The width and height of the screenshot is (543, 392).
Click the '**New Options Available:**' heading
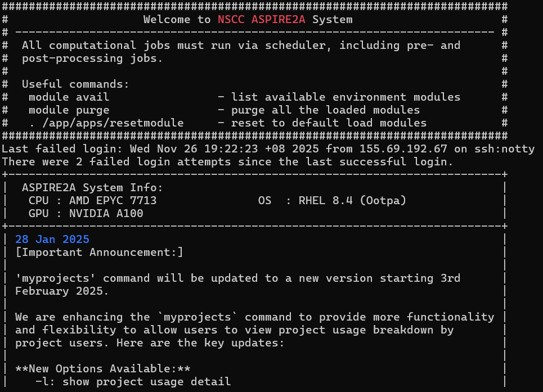click(x=102, y=369)
